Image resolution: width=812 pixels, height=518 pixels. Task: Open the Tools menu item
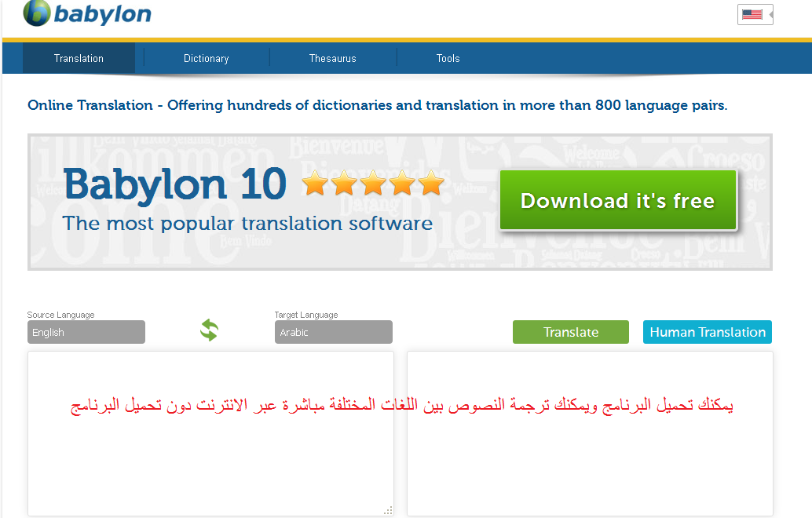[x=448, y=58]
